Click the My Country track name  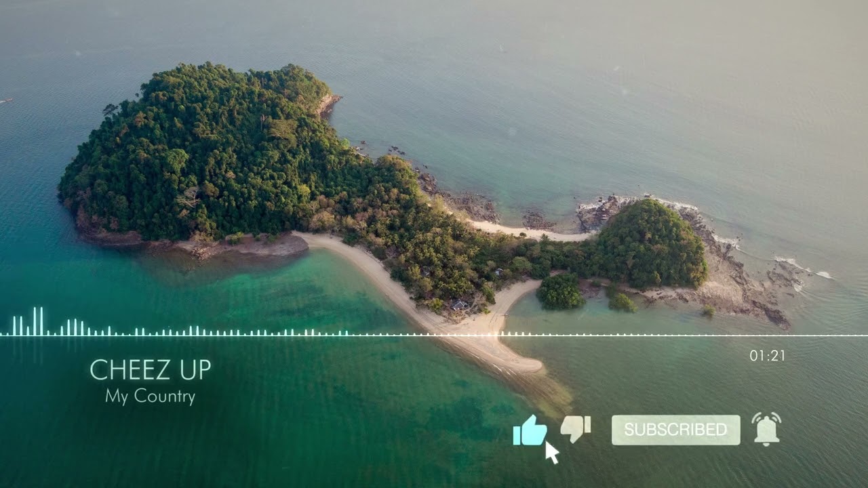click(x=150, y=396)
